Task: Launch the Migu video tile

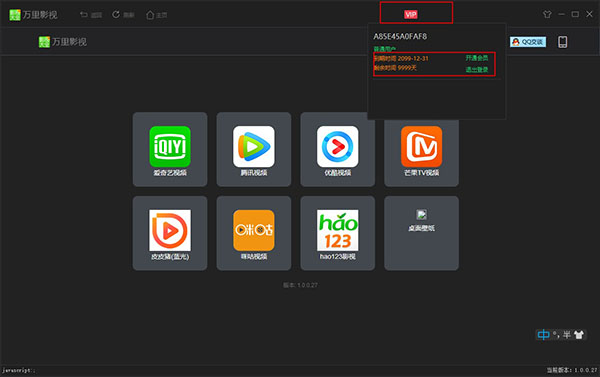Action: (254, 233)
